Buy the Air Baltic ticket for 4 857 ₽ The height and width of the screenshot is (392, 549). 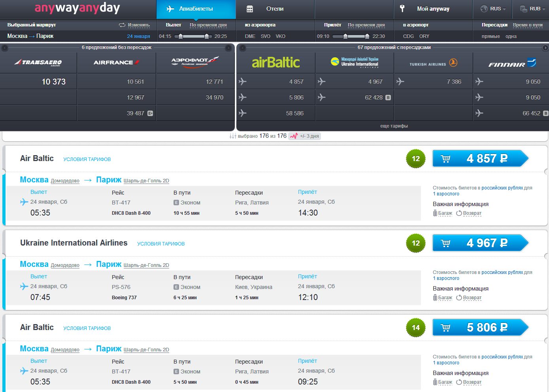480,159
